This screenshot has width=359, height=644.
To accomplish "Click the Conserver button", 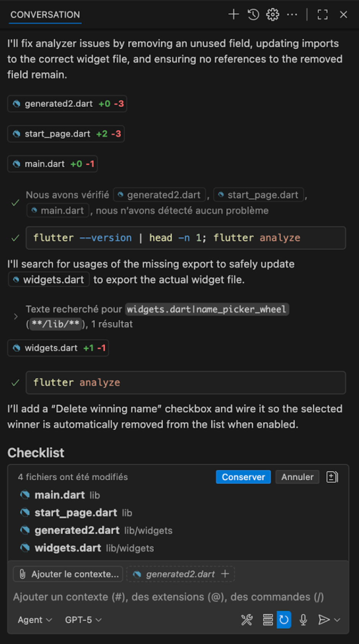I will [x=243, y=477].
